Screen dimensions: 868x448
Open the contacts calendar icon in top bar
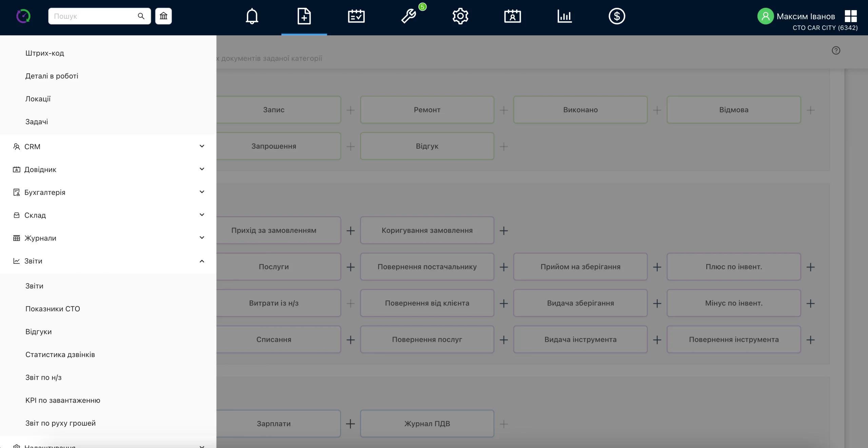[513, 16]
